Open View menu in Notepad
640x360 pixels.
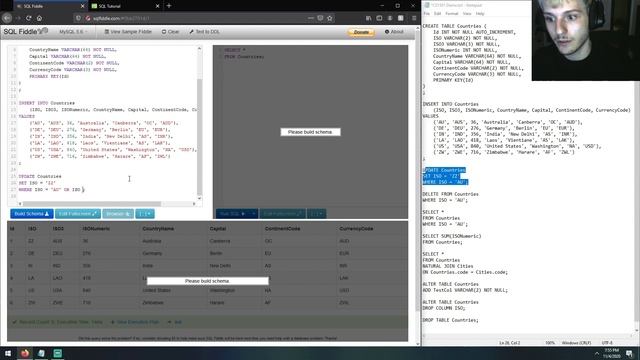(x=467, y=13)
